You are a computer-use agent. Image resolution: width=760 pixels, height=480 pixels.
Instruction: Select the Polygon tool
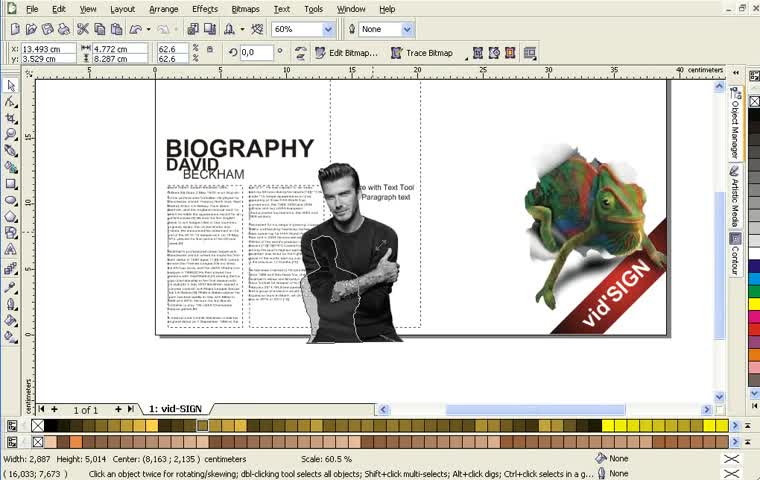11,216
